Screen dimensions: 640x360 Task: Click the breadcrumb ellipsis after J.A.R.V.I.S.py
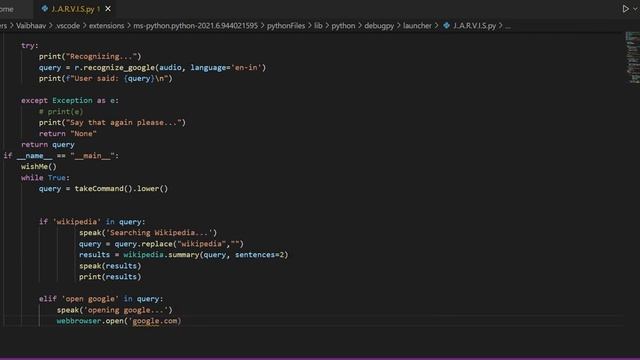pyautogui.click(x=508, y=26)
